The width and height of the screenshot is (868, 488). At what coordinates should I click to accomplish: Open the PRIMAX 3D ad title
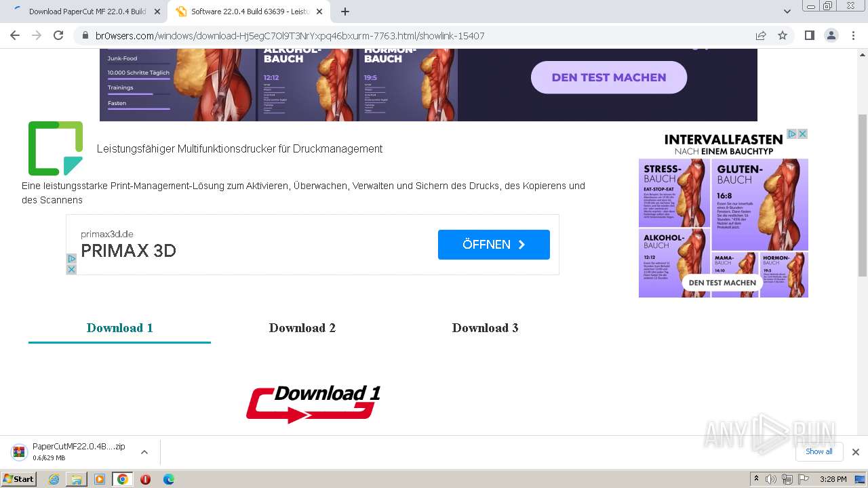click(128, 251)
